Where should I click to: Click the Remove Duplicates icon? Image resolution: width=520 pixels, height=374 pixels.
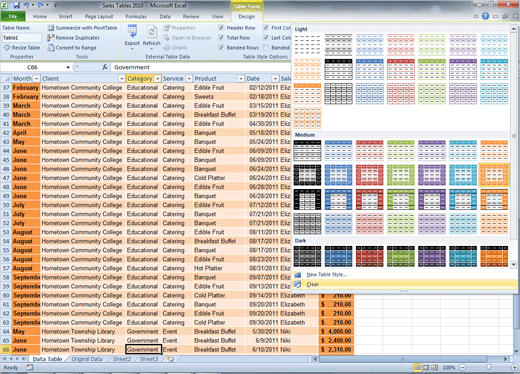[x=51, y=38]
